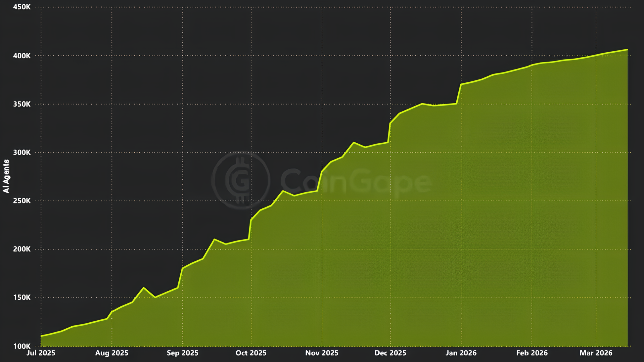
Task: Click the Nov 2025 x-axis label
Action: pos(322,353)
